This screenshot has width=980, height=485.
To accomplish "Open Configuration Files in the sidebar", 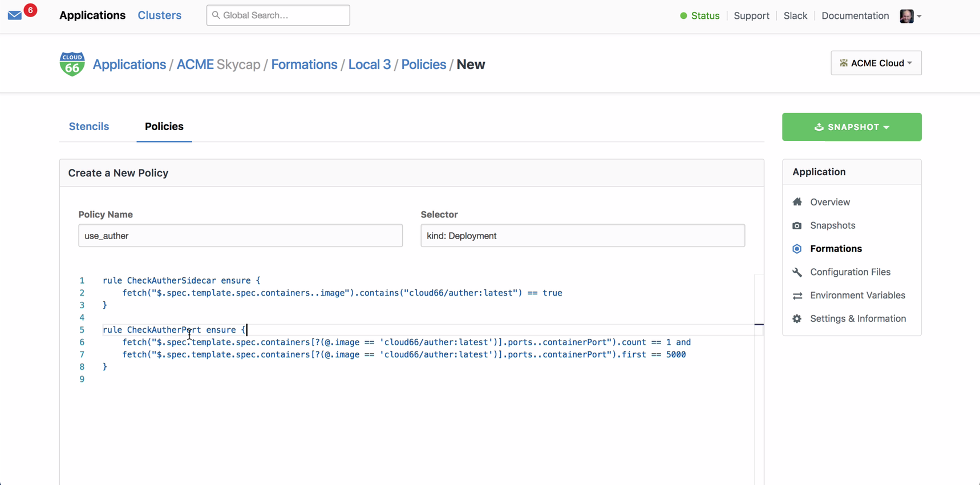I will [x=850, y=272].
